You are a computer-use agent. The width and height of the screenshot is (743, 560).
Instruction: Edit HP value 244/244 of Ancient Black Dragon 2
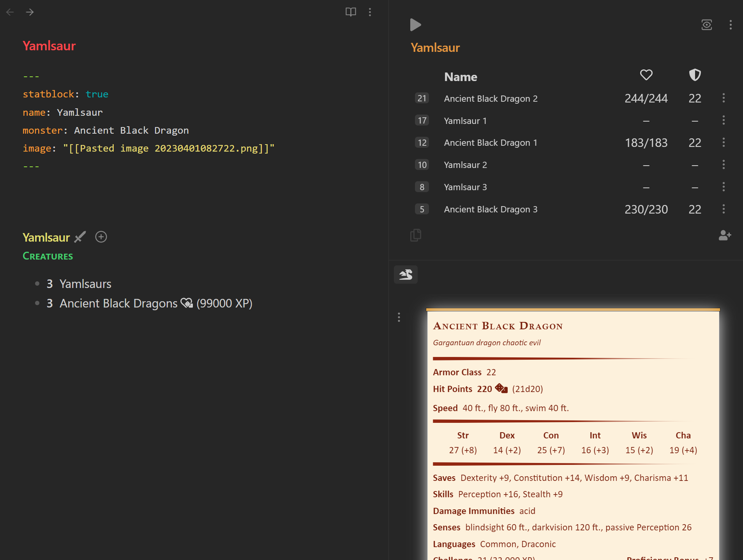(x=646, y=98)
